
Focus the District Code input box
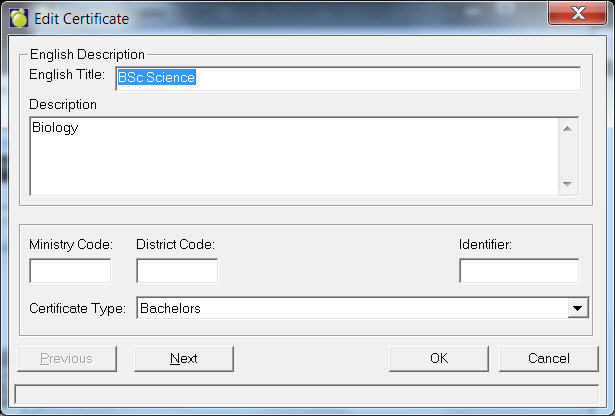pos(177,271)
